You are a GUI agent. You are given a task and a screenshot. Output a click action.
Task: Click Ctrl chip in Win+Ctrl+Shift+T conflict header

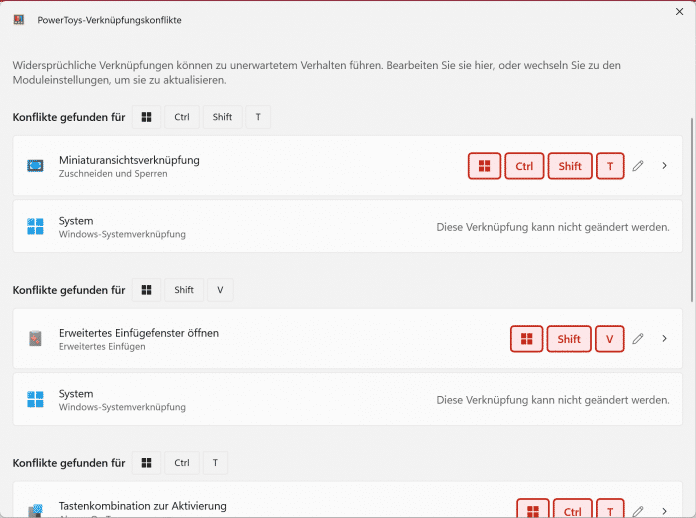[182, 117]
